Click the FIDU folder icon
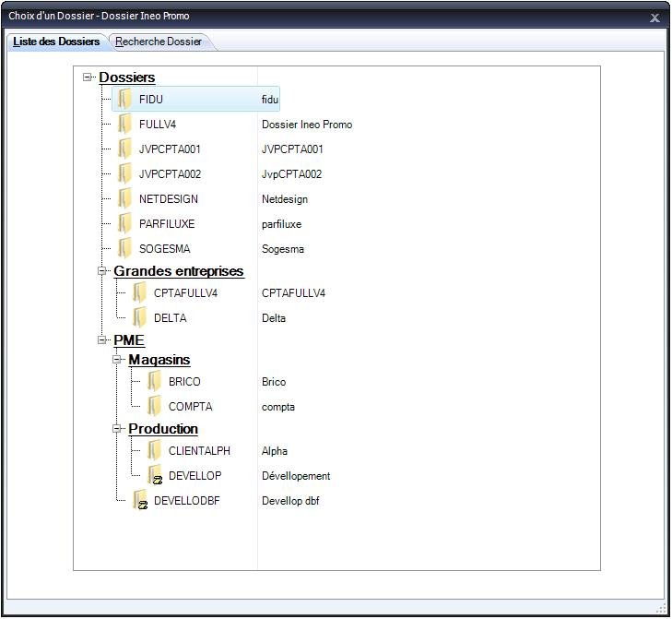Screen dimensions: 672x619 point(125,100)
